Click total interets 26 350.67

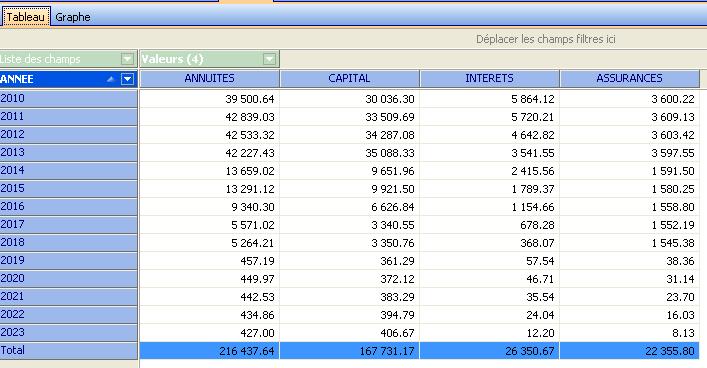click(490, 351)
